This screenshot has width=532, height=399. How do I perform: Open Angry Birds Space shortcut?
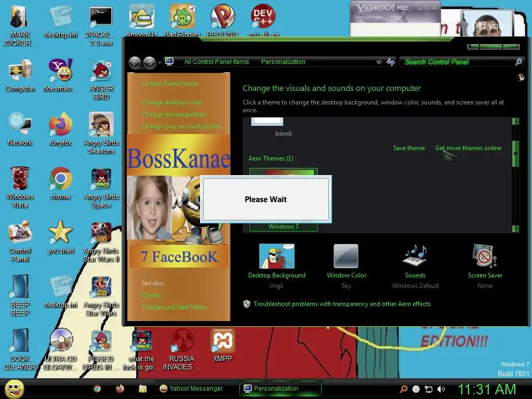[x=101, y=188]
